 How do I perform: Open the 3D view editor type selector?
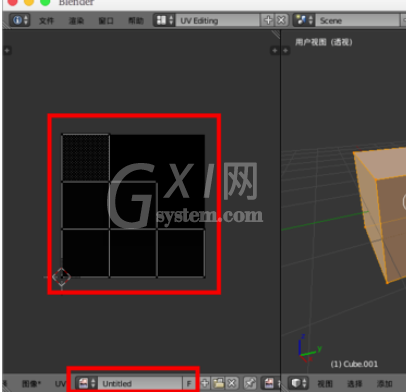(x=298, y=383)
